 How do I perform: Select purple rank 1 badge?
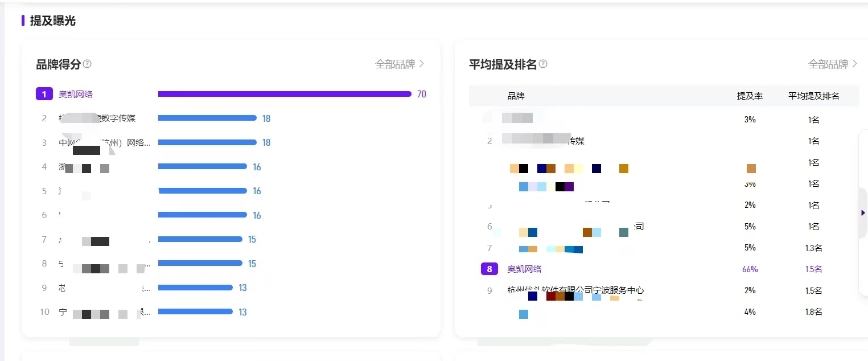tap(44, 94)
